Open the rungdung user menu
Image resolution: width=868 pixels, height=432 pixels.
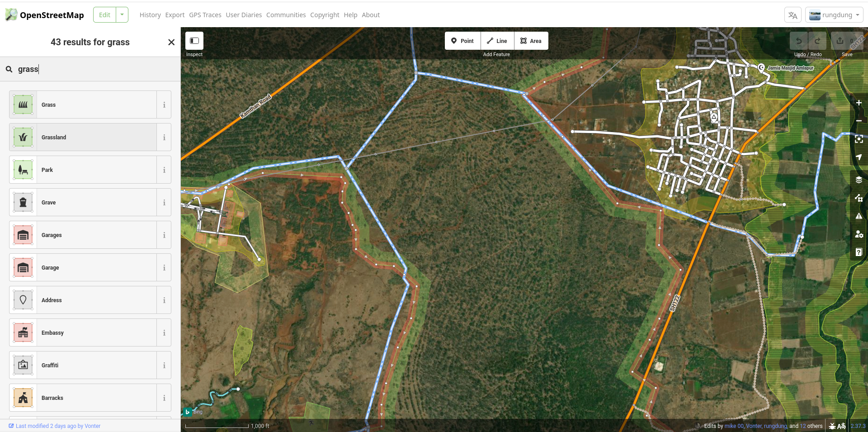834,15
